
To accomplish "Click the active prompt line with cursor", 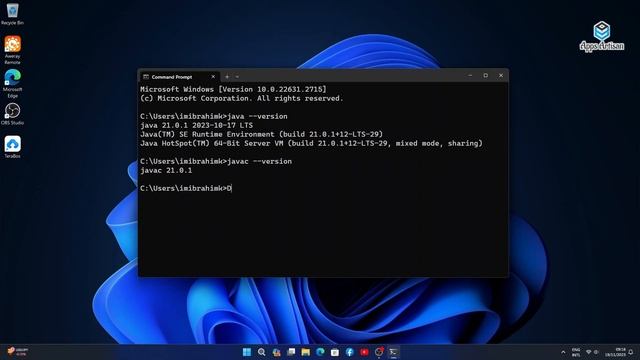I will tap(186, 188).
